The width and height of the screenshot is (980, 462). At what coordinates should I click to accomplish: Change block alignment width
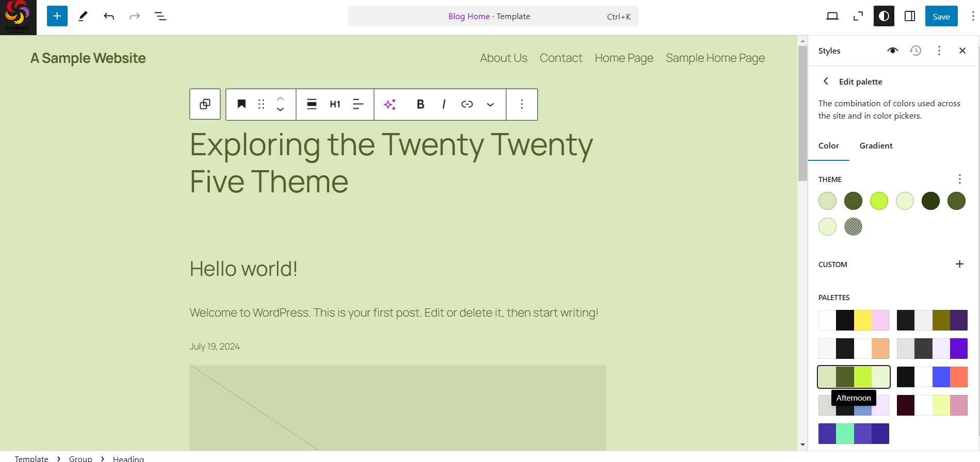312,104
